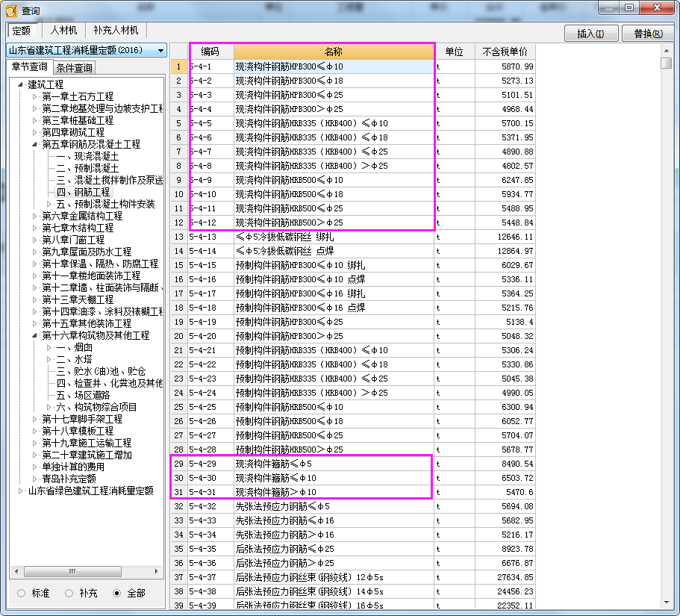Select row 现浇构件钢筋HRB500≤φ18

click(334, 194)
